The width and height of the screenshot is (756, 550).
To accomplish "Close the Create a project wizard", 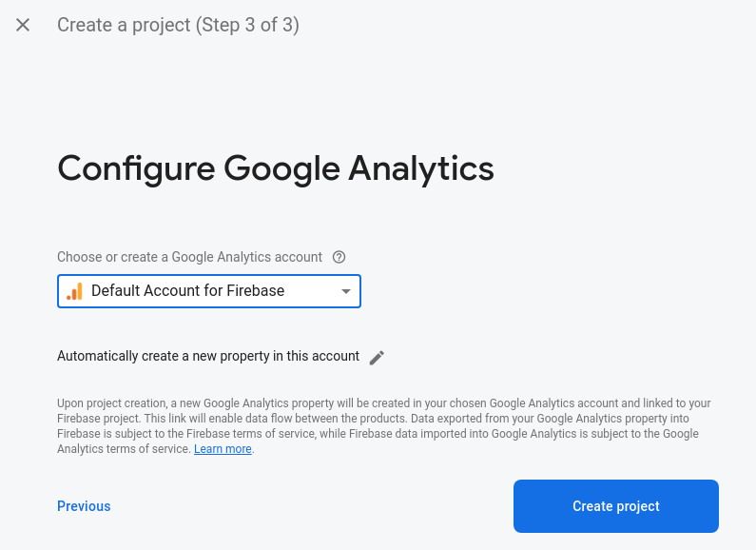I will tap(23, 26).
